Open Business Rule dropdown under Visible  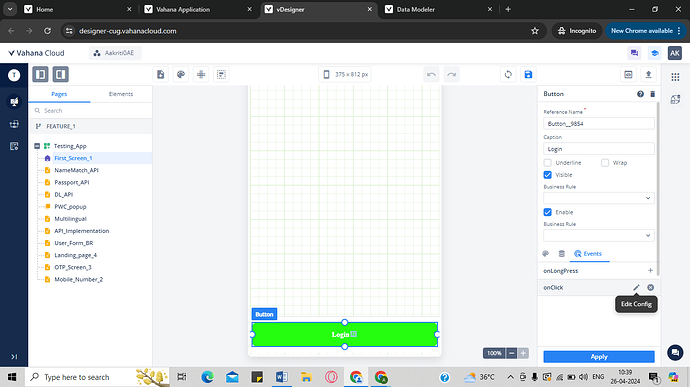tap(598, 198)
